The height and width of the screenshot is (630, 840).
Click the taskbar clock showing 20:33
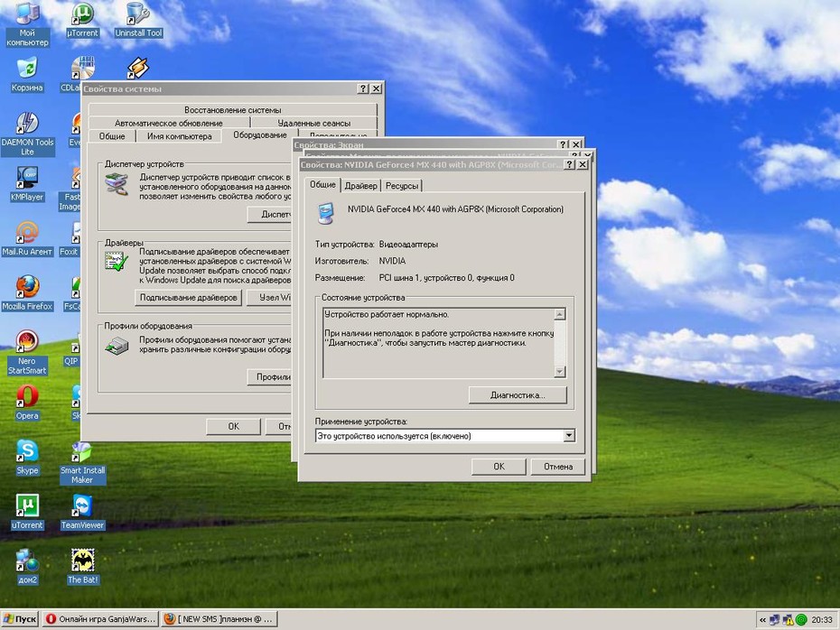click(x=822, y=620)
